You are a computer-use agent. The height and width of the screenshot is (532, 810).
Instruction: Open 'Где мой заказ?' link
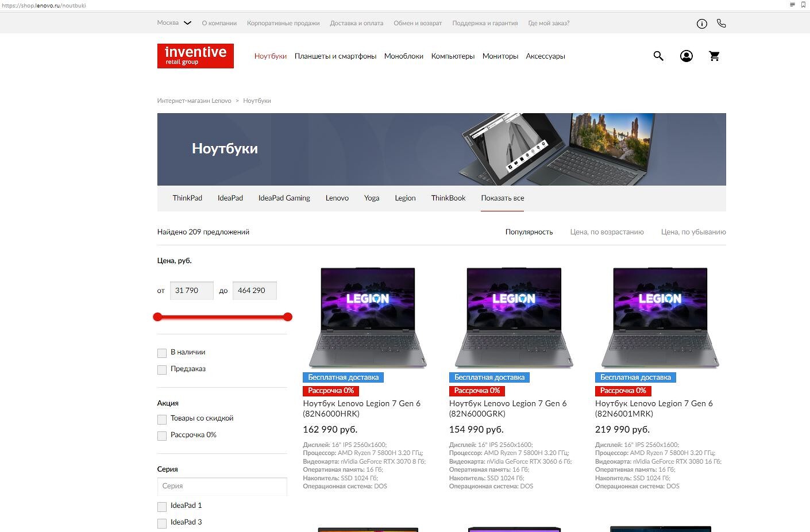[549, 24]
